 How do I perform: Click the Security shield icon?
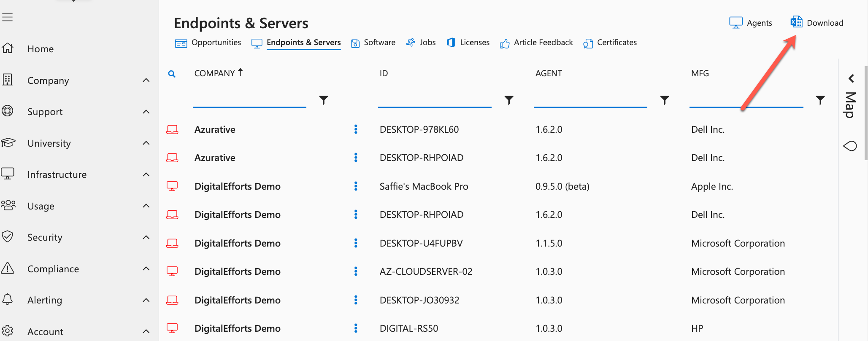pos(8,236)
